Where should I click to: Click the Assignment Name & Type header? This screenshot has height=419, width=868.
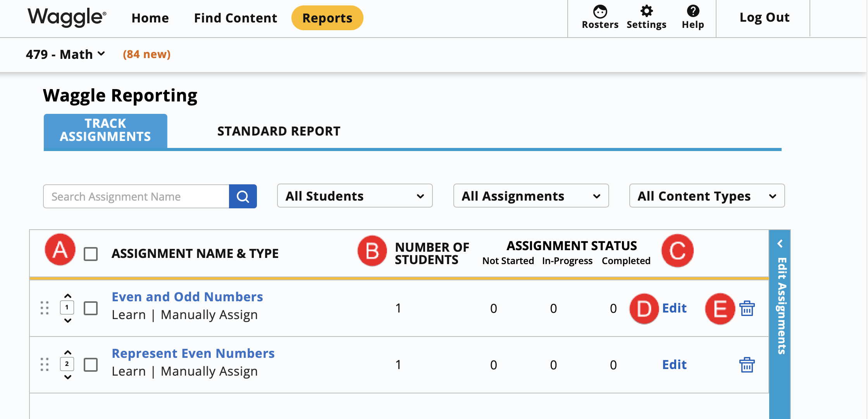(x=195, y=254)
